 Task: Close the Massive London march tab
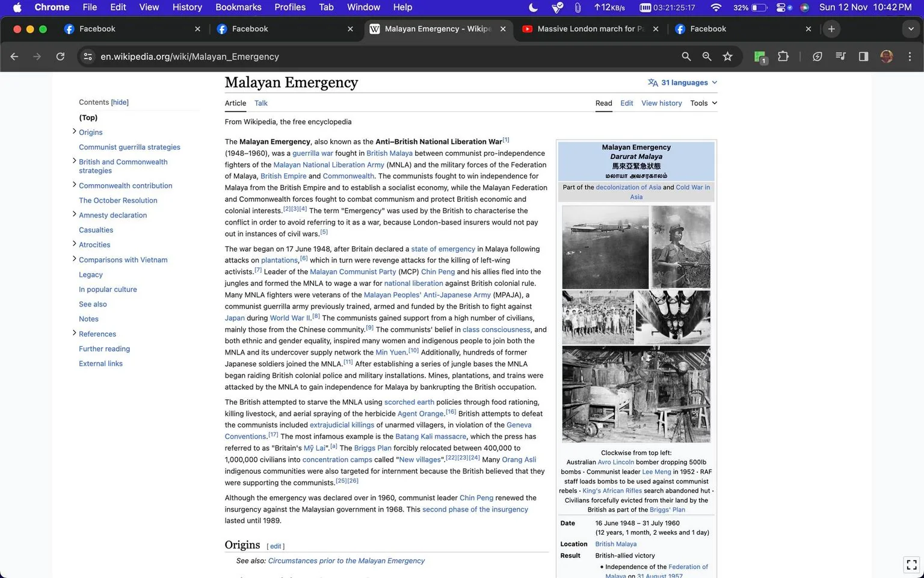[656, 29]
